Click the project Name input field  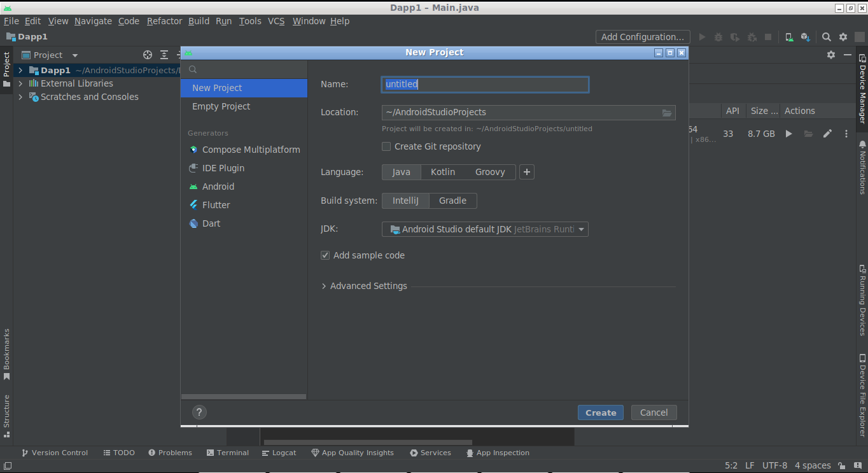click(x=485, y=84)
